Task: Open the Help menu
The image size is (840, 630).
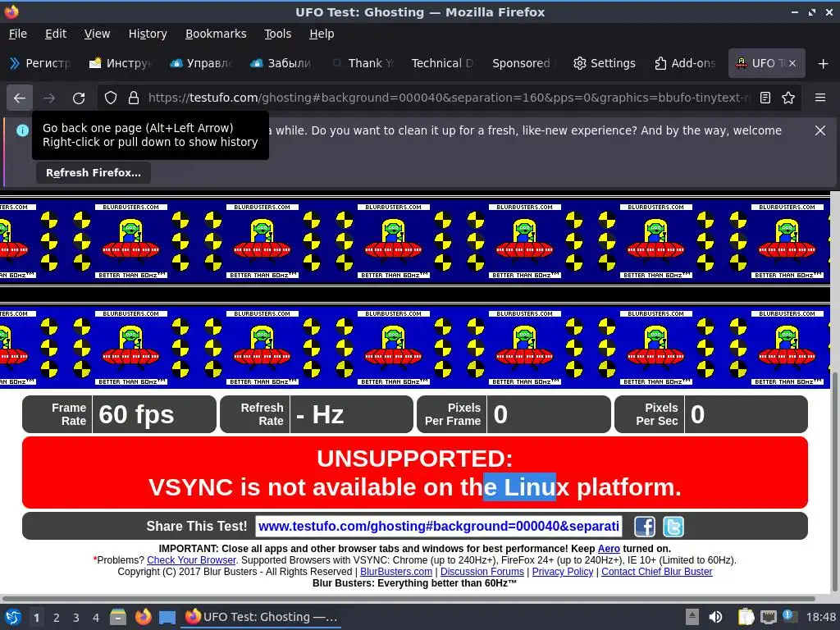Action: pyautogui.click(x=322, y=34)
